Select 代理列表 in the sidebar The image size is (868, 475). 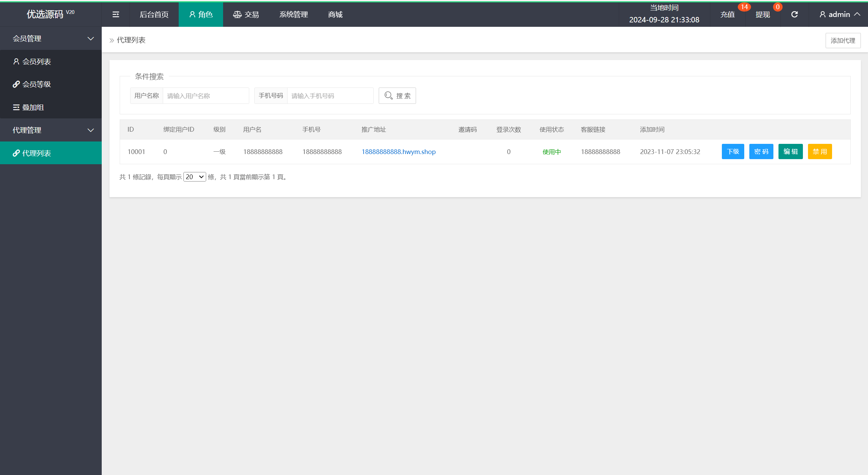(36, 153)
